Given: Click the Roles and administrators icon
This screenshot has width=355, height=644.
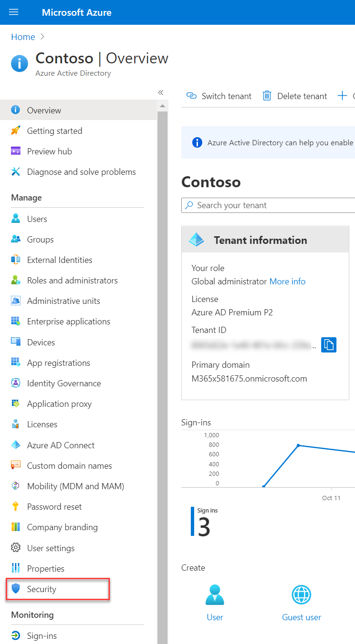Looking at the screenshot, I should 16,280.
